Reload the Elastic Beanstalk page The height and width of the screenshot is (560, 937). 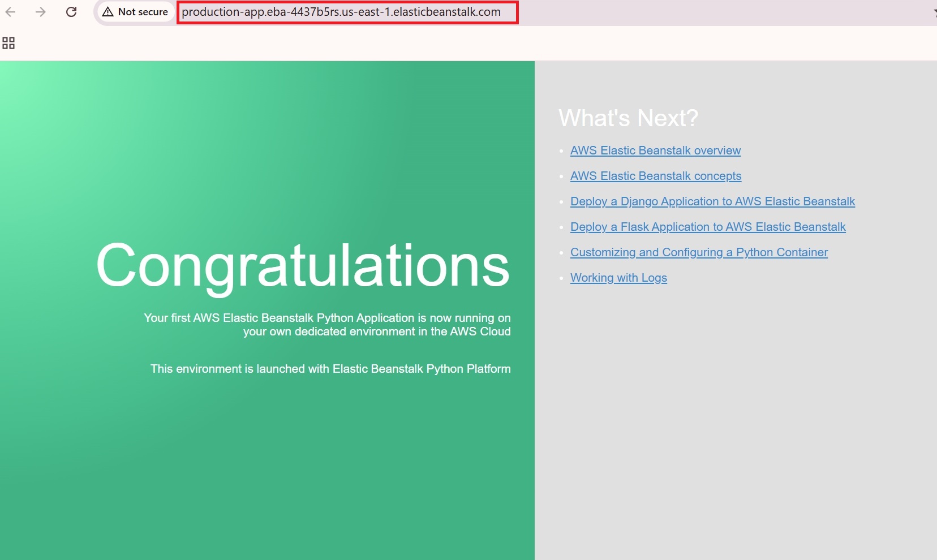(x=71, y=12)
